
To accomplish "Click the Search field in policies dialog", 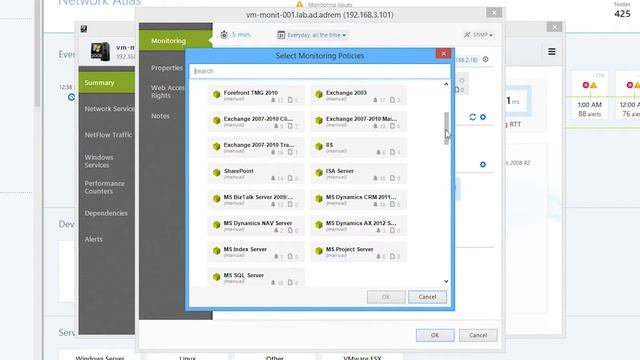I will point(320,71).
